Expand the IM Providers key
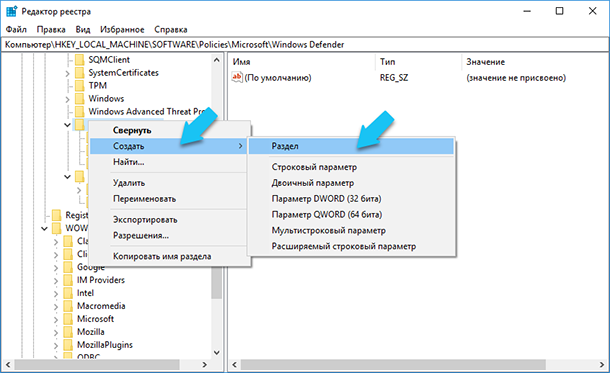 pyautogui.click(x=56, y=280)
